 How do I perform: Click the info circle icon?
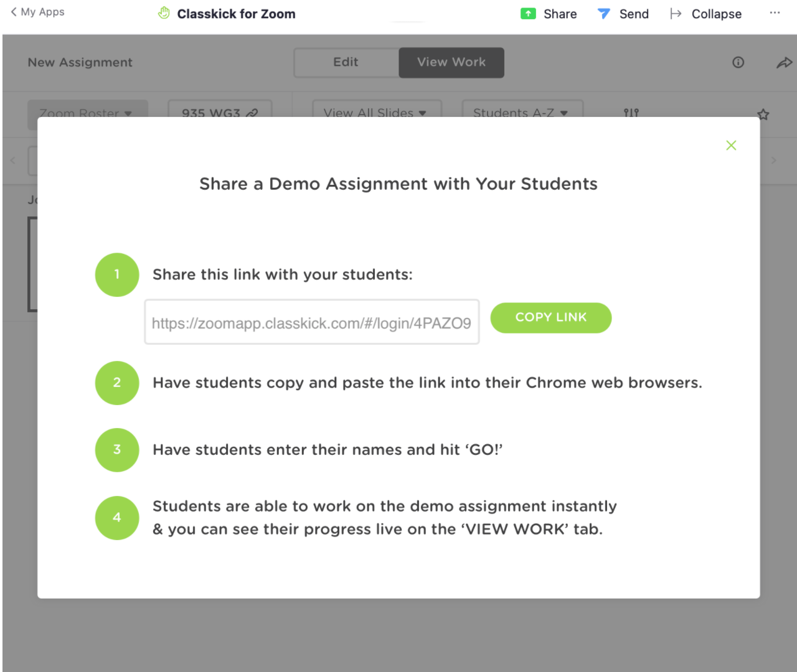click(x=738, y=62)
